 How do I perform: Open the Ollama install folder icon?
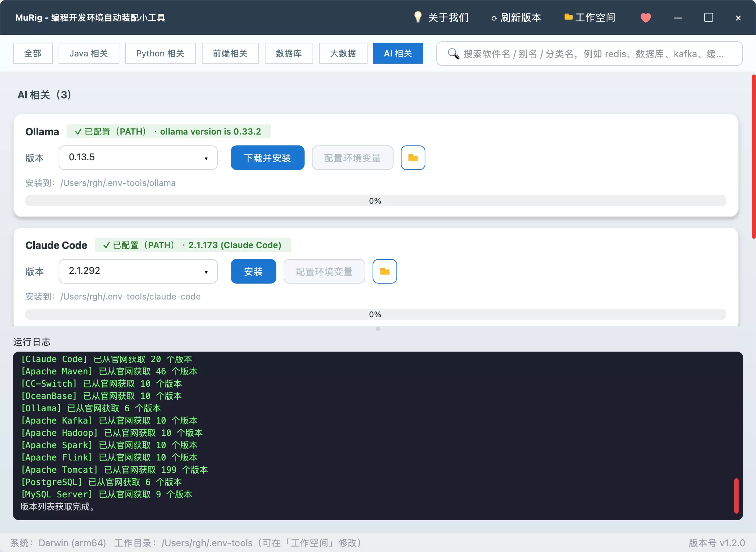(413, 158)
